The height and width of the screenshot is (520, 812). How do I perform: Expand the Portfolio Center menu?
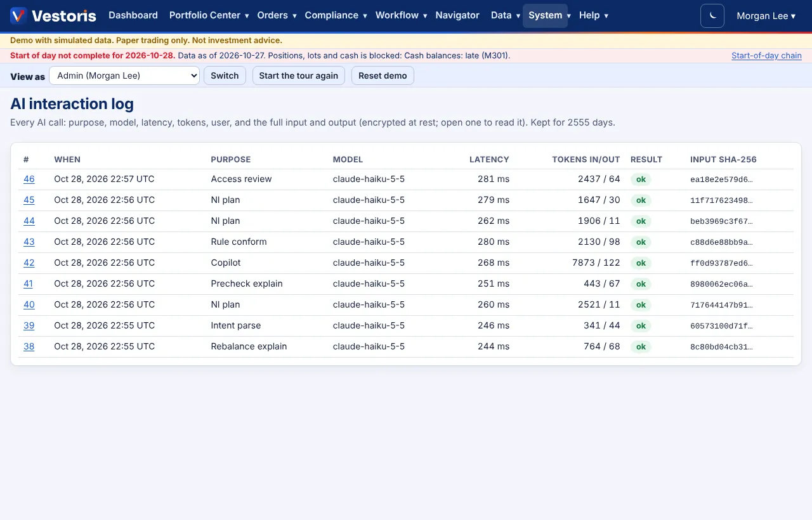[209, 15]
